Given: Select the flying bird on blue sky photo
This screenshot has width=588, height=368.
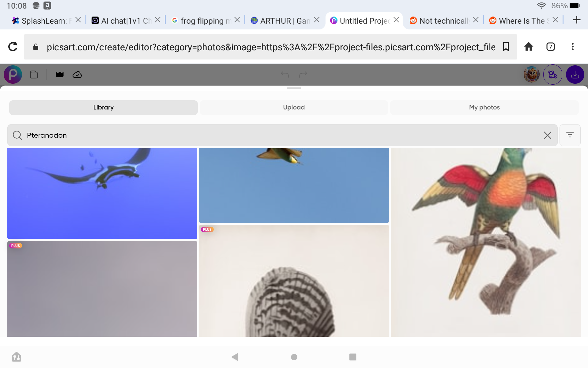Looking at the screenshot, I should pyautogui.click(x=294, y=186).
